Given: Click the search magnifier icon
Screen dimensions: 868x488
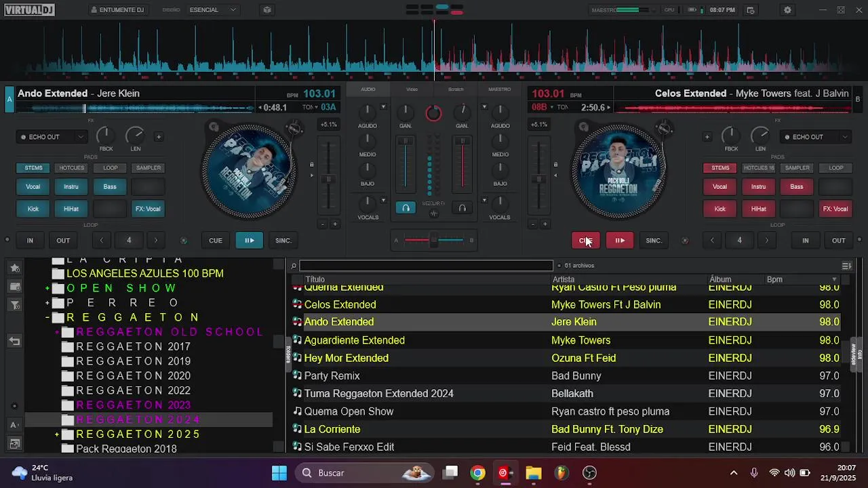Looking at the screenshot, I should [x=294, y=266].
